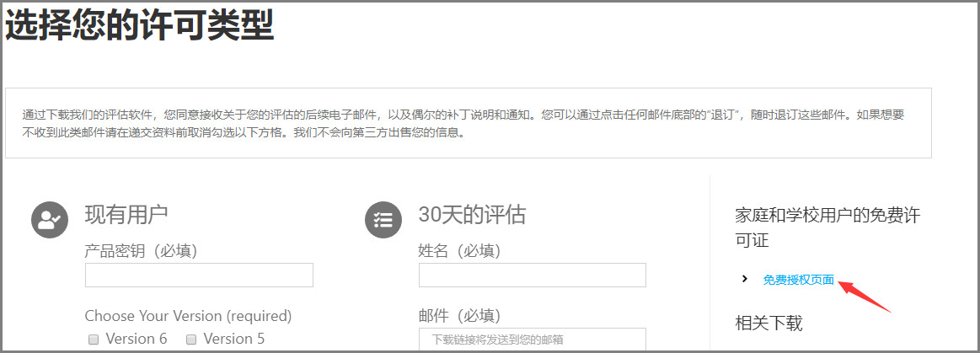Click the 产品密钥（必填）label

pos(142,250)
